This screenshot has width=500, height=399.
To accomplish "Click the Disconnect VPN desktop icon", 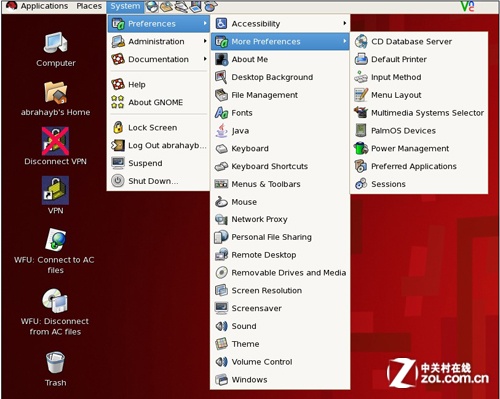I will click(x=55, y=141).
